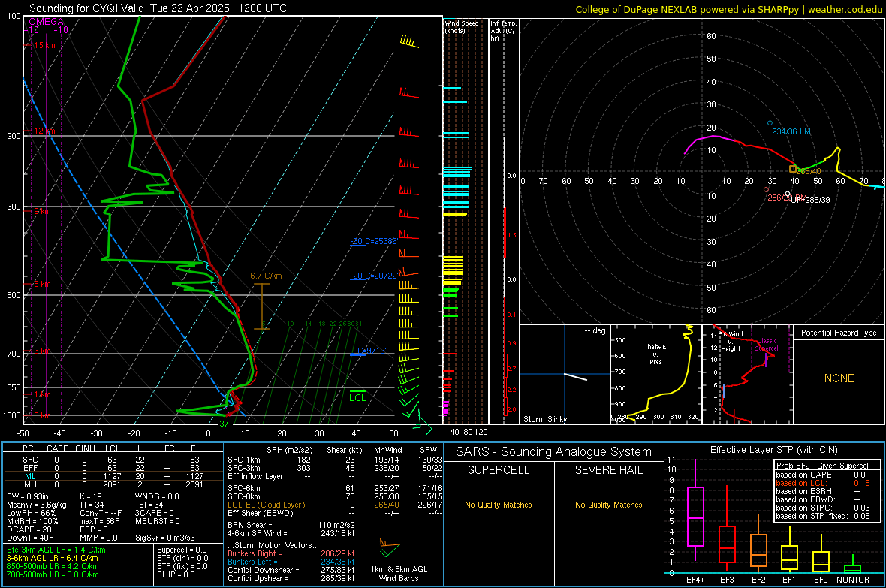Click the 15 km height marker

(44, 45)
